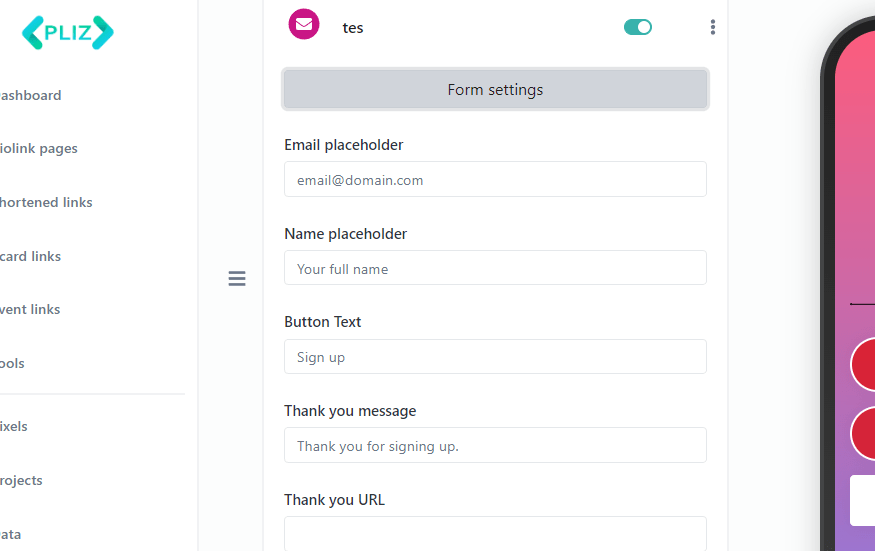
Task: Go to Biolink pages in sidebar
Action: (x=38, y=149)
